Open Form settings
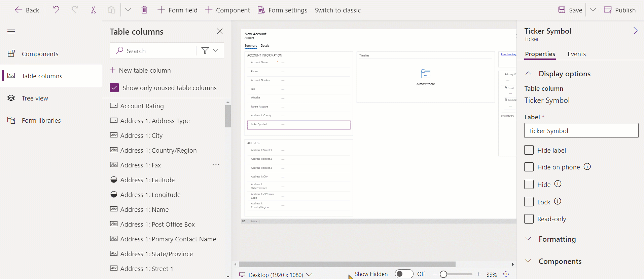Screen dimensions: 644x279 [282, 10]
